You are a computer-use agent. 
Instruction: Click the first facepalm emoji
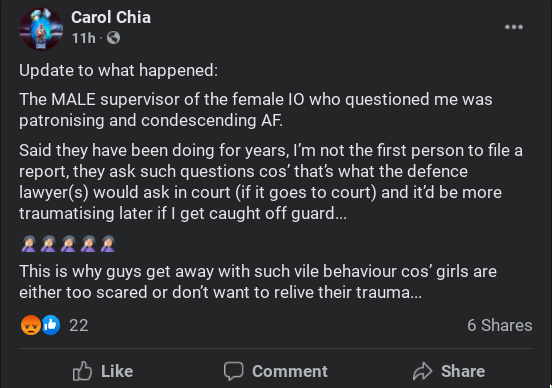[x=29, y=244]
